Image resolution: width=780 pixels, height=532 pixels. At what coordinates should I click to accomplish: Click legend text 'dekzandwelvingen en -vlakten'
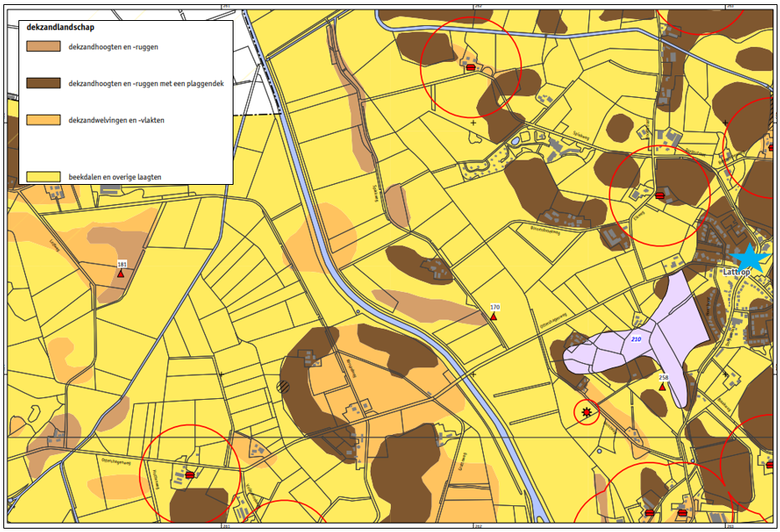pyautogui.click(x=116, y=120)
